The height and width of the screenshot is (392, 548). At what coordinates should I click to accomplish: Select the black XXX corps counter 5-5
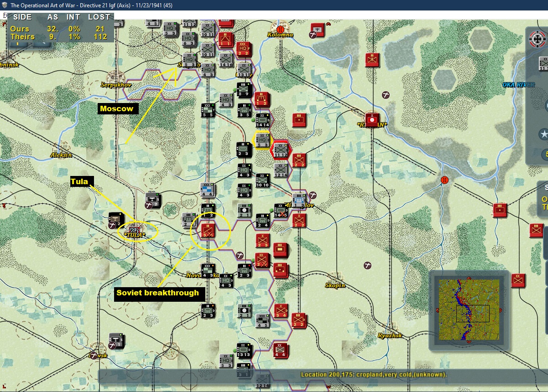pos(209,110)
